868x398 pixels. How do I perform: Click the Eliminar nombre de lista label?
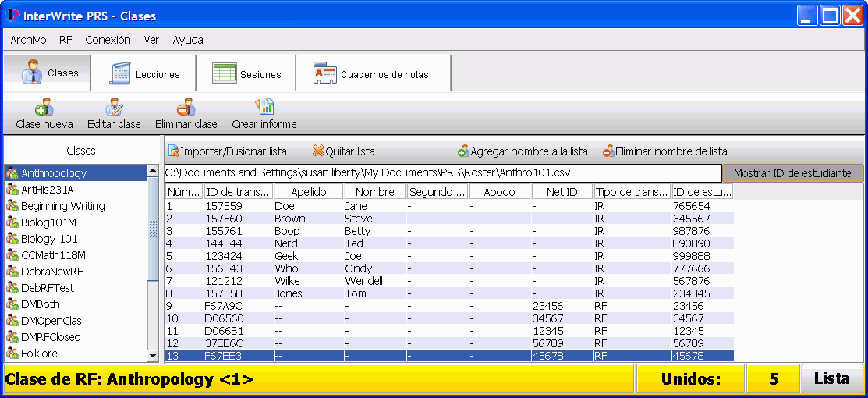[x=671, y=151]
